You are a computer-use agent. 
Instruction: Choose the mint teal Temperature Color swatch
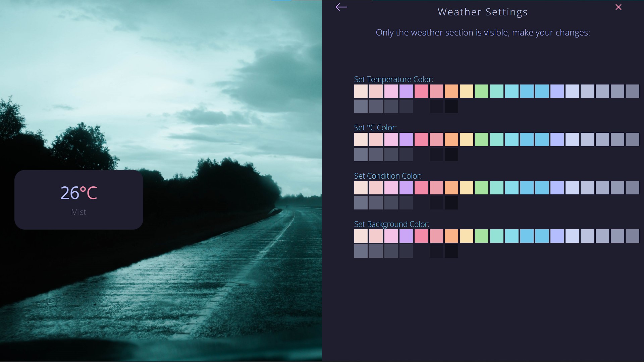pyautogui.click(x=497, y=91)
